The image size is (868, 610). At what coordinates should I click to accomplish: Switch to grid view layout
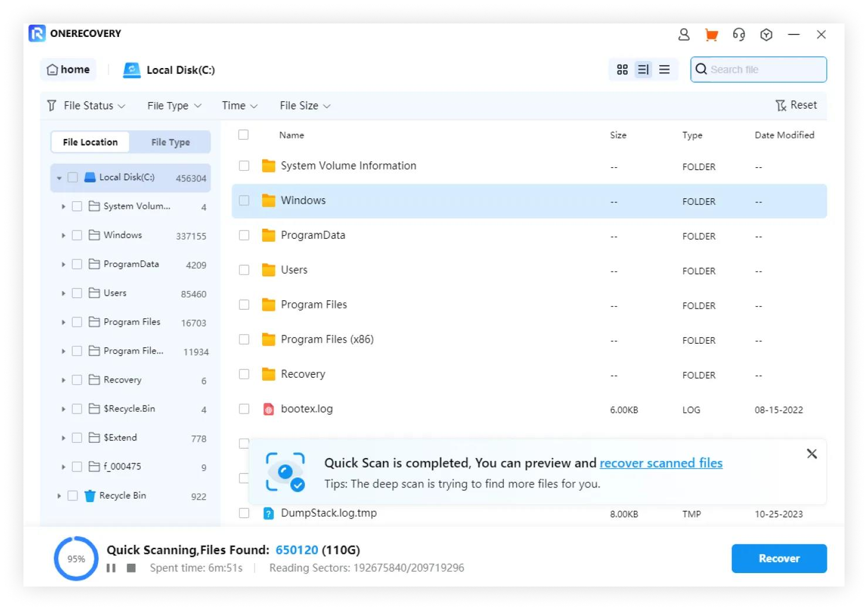[x=622, y=70]
